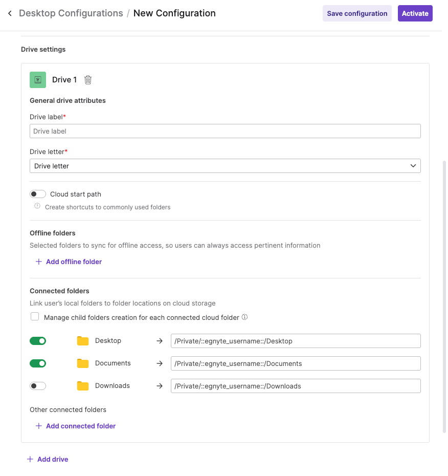Click the Activate button

(415, 13)
